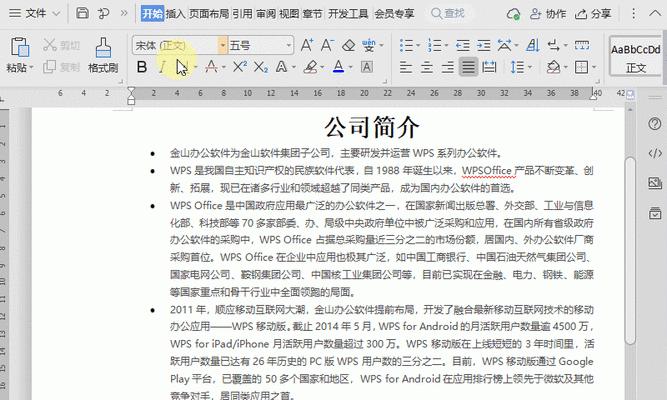
Task: Apply a numbered list
Action: pos(434,45)
